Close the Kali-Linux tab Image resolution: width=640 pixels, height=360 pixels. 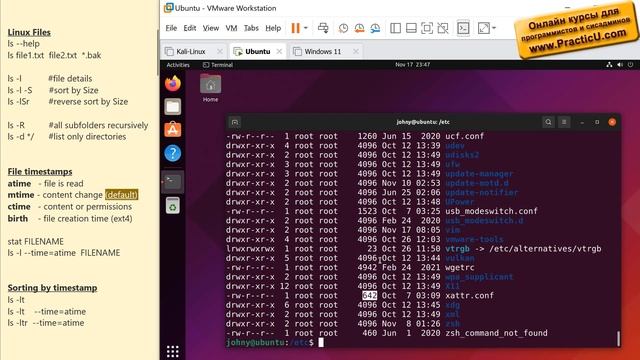click(x=220, y=51)
